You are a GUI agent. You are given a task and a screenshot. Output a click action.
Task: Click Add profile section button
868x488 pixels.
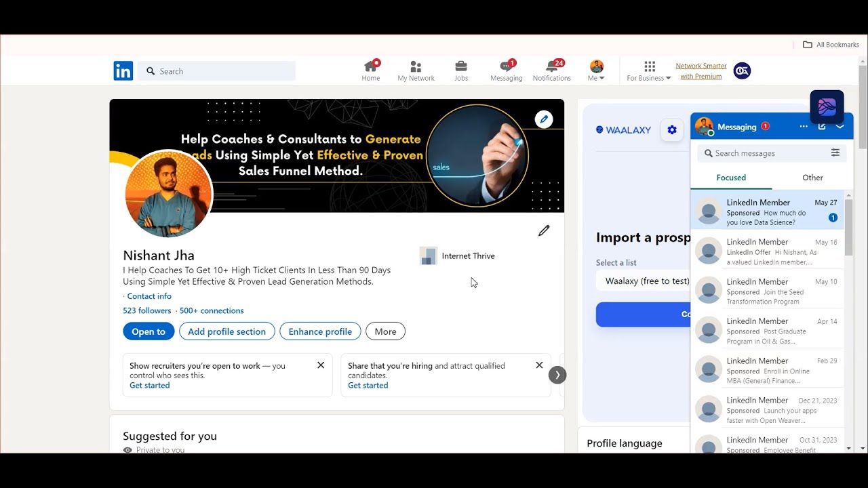click(227, 331)
